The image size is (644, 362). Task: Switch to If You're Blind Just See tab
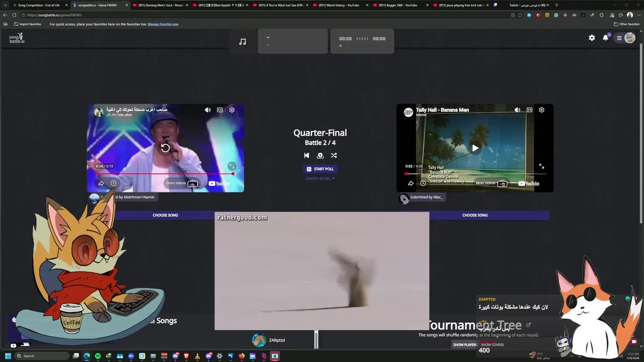pos(281,5)
